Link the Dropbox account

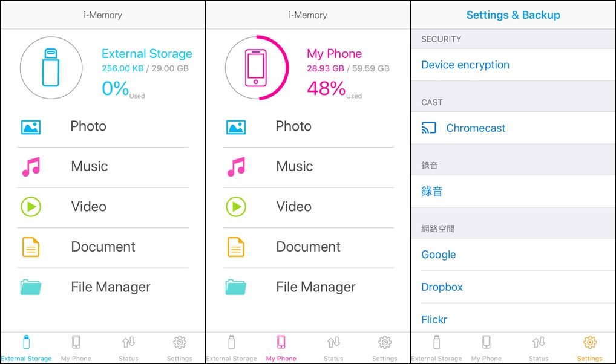(x=442, y=287)
